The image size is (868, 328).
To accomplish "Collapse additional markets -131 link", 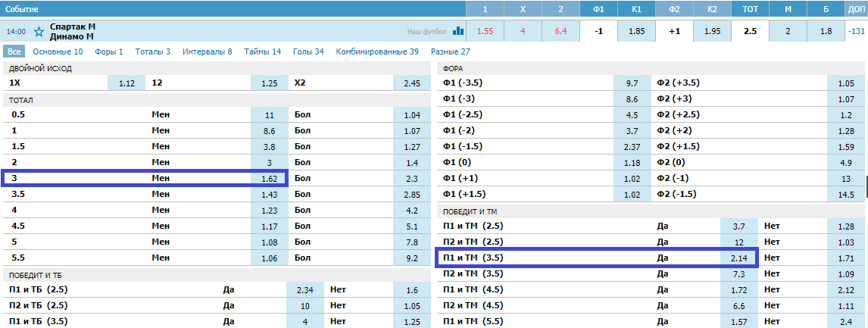I will pos(857,32).
